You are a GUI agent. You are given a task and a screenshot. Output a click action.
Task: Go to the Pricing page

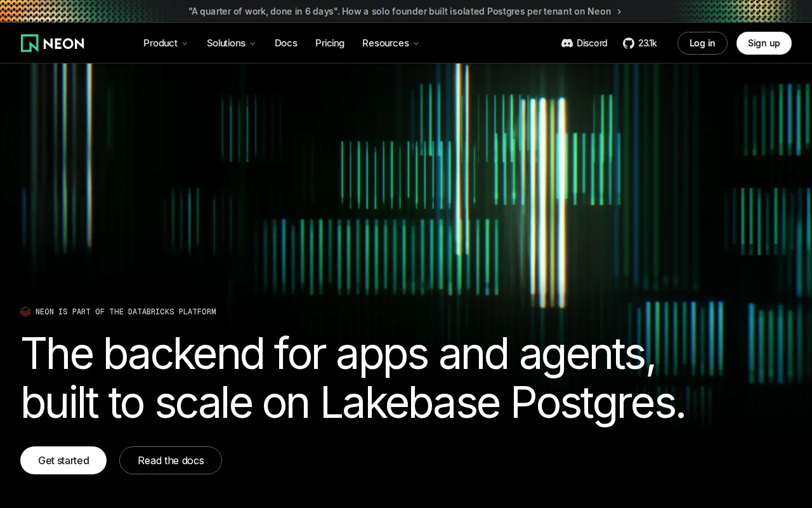[330, 43]
